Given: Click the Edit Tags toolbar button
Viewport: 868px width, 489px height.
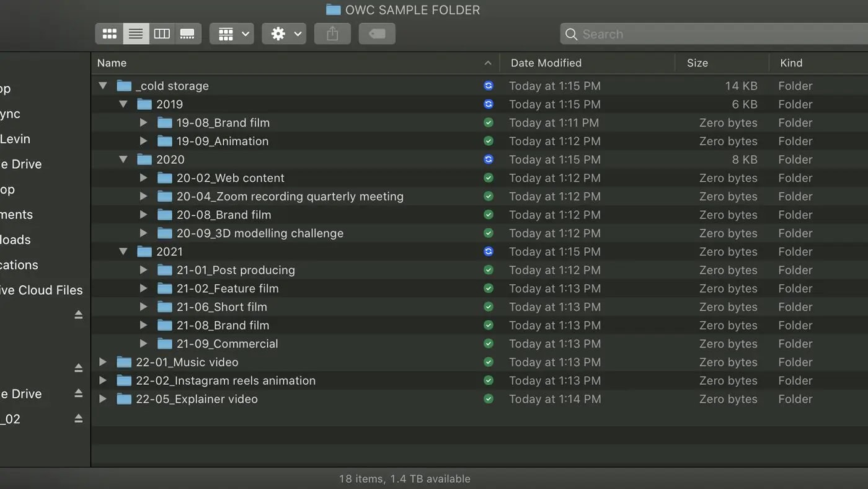Looking at the screenshot, I should [x=377, y=34].
